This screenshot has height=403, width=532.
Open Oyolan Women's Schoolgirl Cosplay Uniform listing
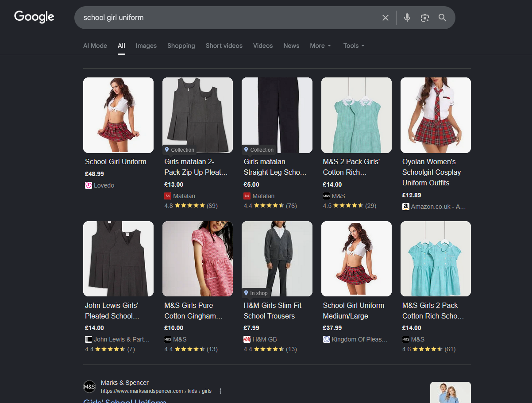point(432,172)
